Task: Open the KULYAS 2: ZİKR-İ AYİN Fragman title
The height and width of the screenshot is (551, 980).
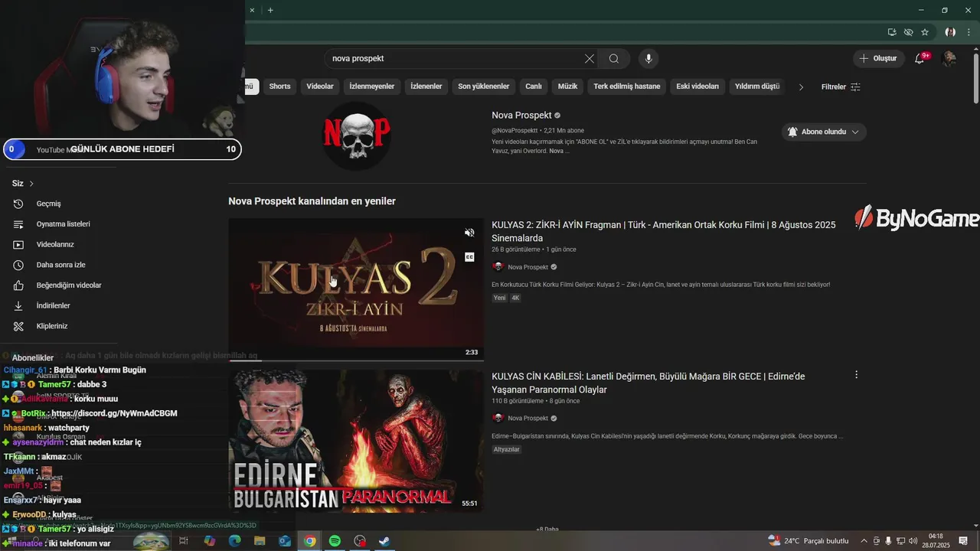Action: click(664, 231)
